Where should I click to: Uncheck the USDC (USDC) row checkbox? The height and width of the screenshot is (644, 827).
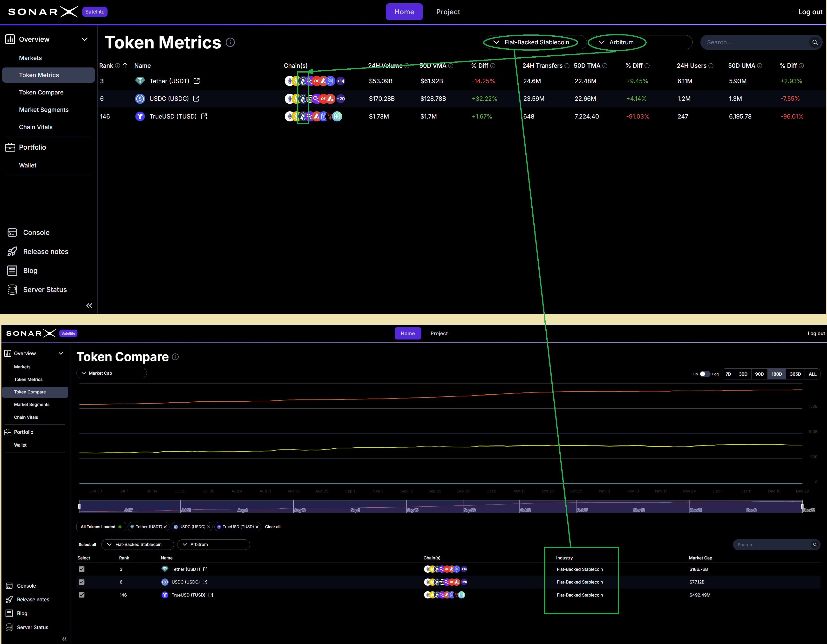(x=82, y=582)
